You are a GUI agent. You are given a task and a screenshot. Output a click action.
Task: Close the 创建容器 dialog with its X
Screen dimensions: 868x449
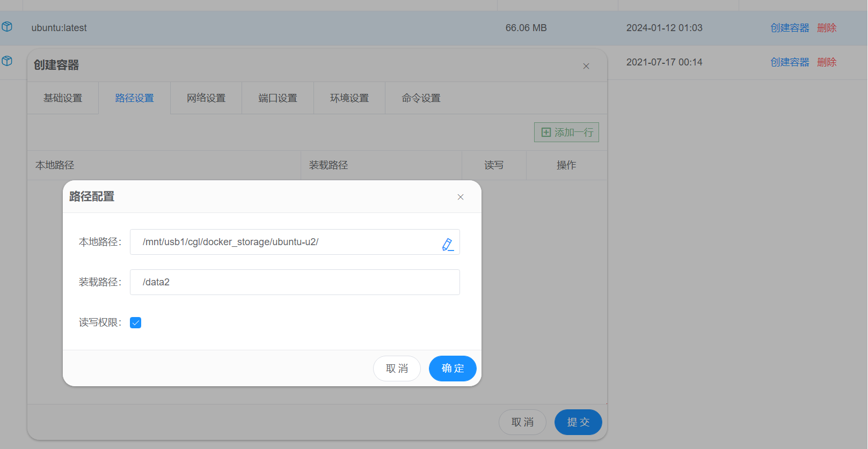[586, 66]
